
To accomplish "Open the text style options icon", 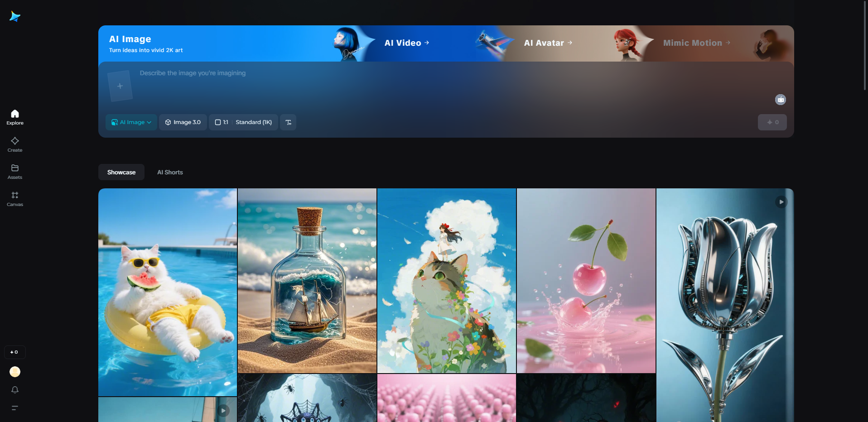I will point(288,122).
